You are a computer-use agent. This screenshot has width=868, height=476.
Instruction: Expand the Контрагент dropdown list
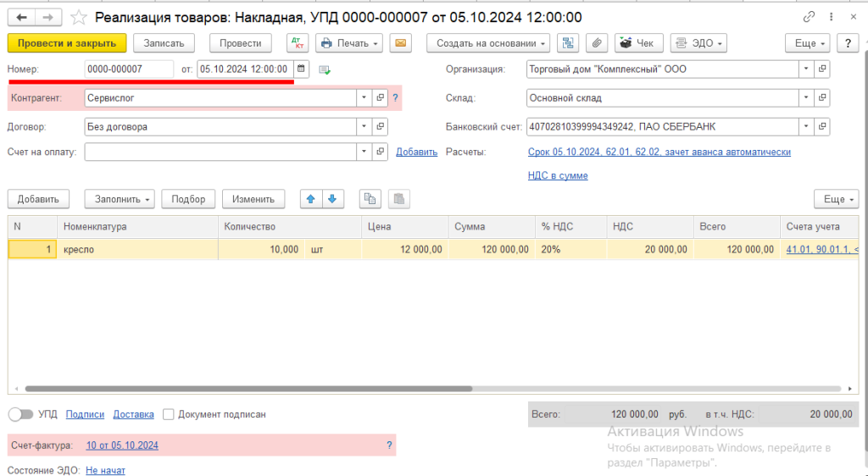click(x=364, y=98)
